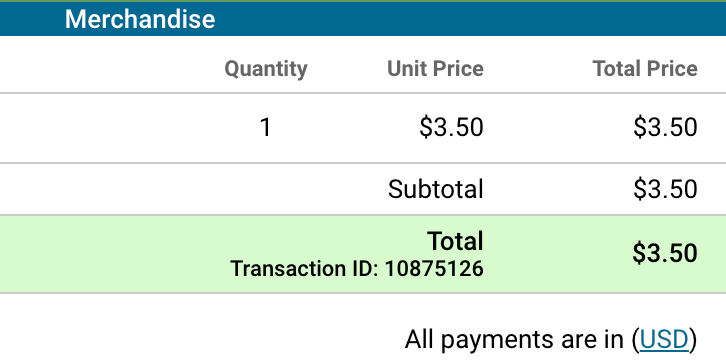Image resolution: width=726 pixels, height=364 pixels.
Task: Click the green highlighted total row
Action: pos(363,254)
